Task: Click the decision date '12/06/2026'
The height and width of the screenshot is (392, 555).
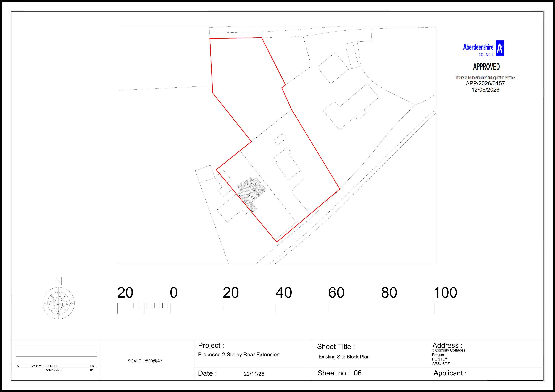Action: click(x=485, y=90)
